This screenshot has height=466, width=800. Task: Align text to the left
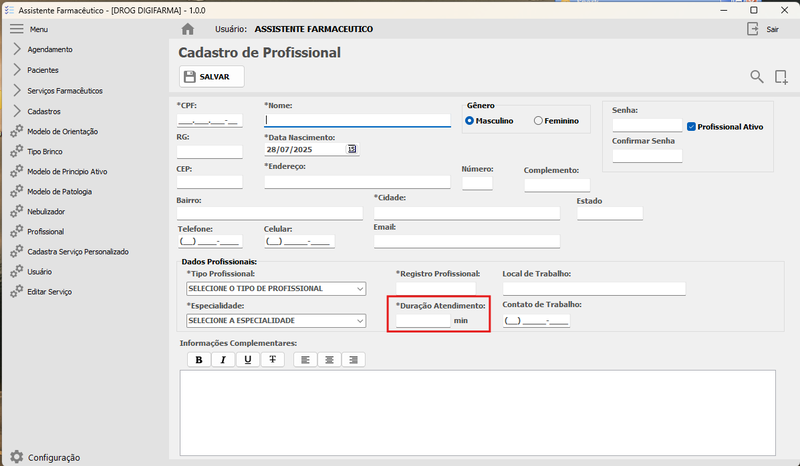point(305,360)
